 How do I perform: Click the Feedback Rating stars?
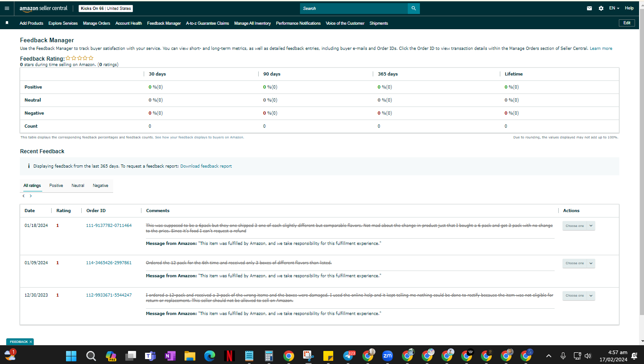point(79,58)
